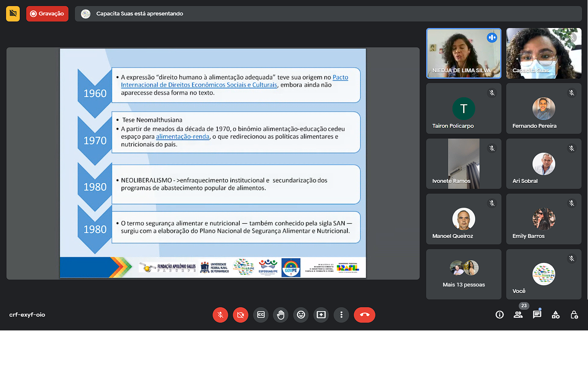
Task: Select Tairon Policarpo participant tile
Action: point(464,108)
